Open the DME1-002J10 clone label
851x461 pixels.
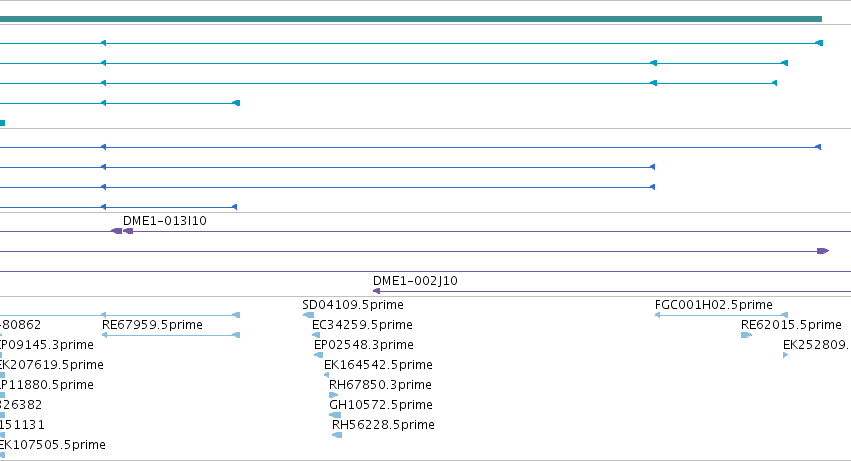coord(415,281)
